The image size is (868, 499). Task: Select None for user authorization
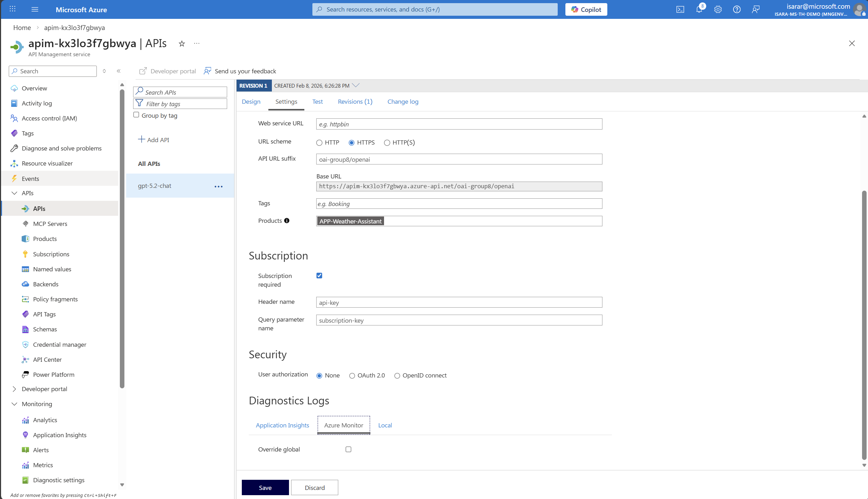click(319, 376)
